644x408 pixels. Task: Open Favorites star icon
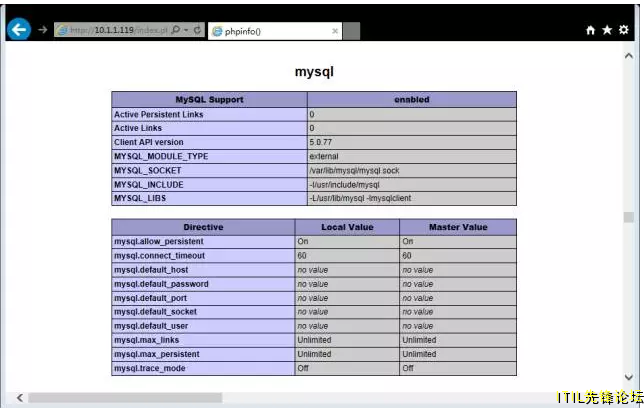coord(607,30)
